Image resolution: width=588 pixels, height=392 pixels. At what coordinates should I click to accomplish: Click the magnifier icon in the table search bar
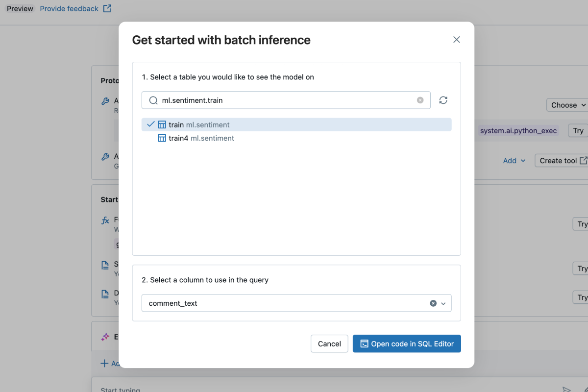[153, 100]
